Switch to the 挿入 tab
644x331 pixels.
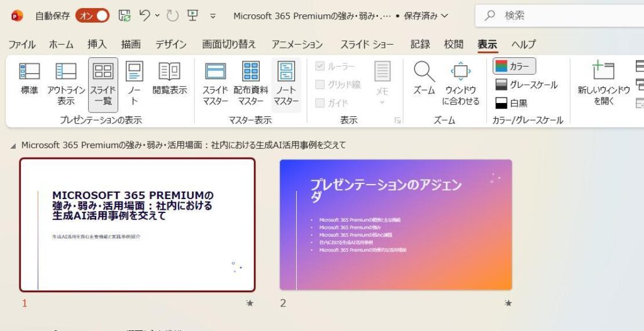tap(97, 45)
